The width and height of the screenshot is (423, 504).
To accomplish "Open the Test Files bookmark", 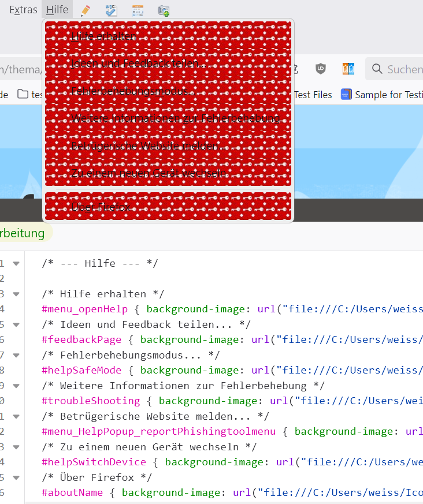I will coord(313,95).
